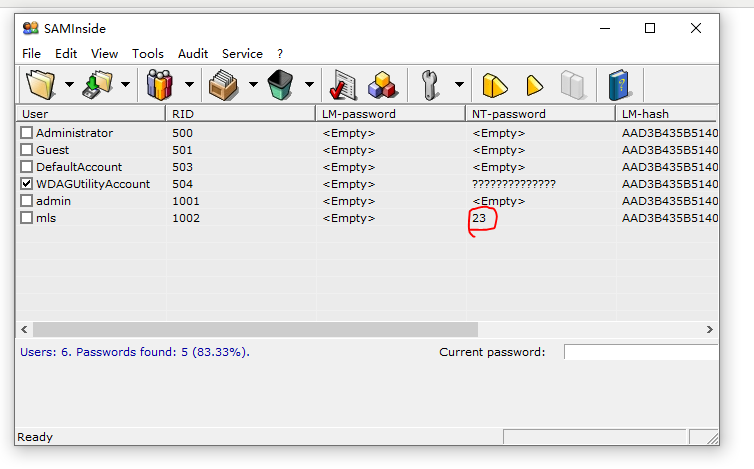Uncheck the WDAGUtilityAccount checkbox

pos(26,184)
